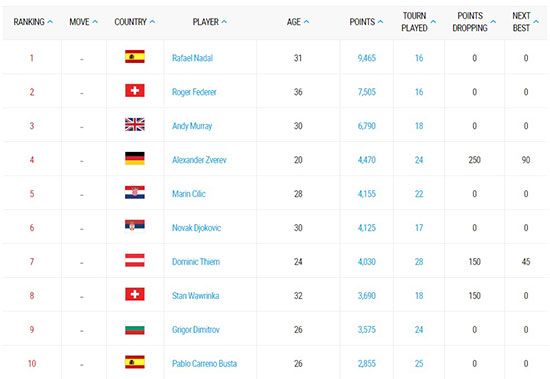
Task: Open Nadal's 9,465 points breakdown
Action: click(367, 58)
